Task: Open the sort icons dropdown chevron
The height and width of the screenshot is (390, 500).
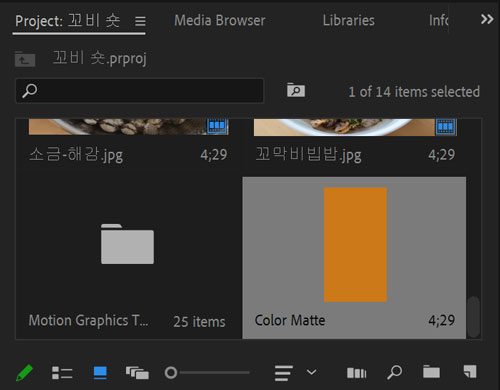Action: click(x=311, y=372)
